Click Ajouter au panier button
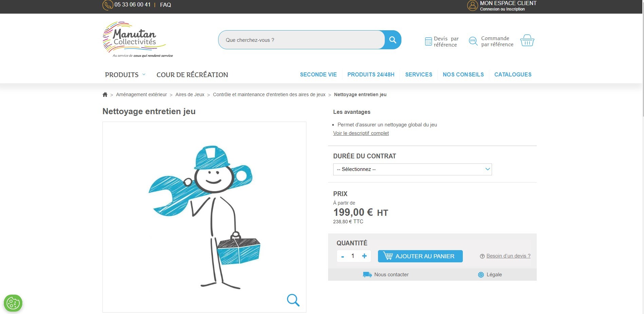The height and width of the screenshot is (314, 644). point(420,256)
